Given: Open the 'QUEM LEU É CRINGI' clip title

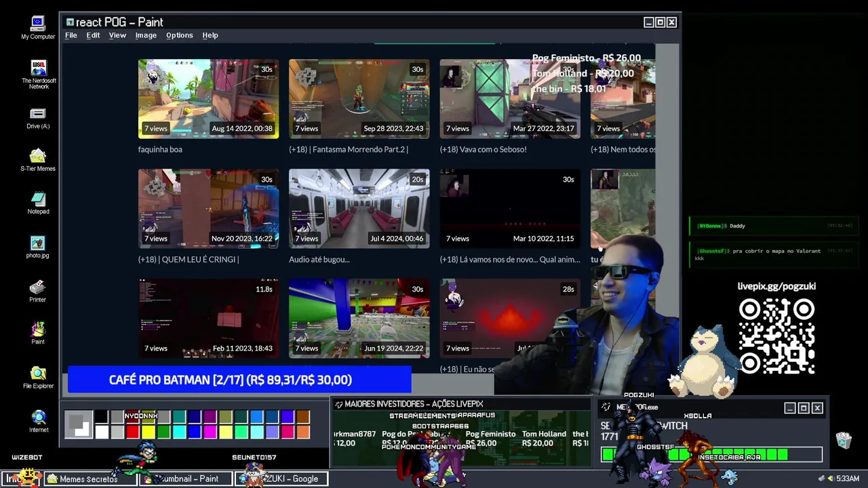Looking at the screenshot, I should point(189,259).
